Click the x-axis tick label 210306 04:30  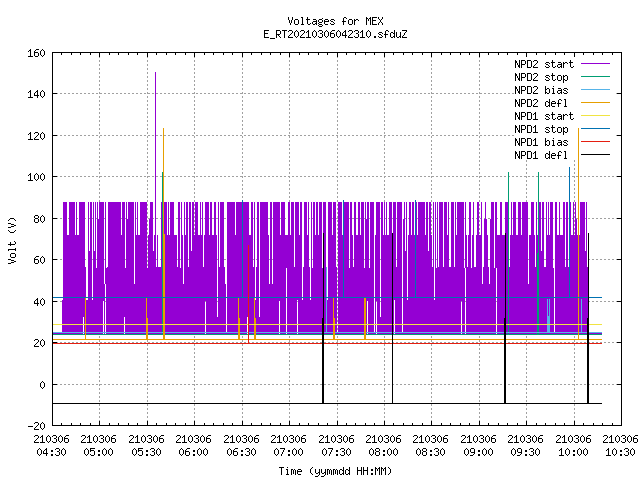point(51,446)
